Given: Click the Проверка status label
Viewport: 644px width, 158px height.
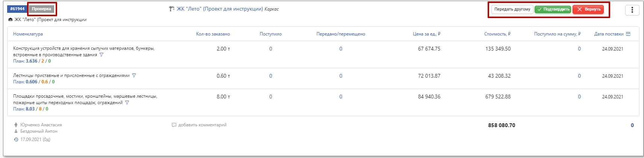Looking at the screenshot, I should (x=41, y=9).
